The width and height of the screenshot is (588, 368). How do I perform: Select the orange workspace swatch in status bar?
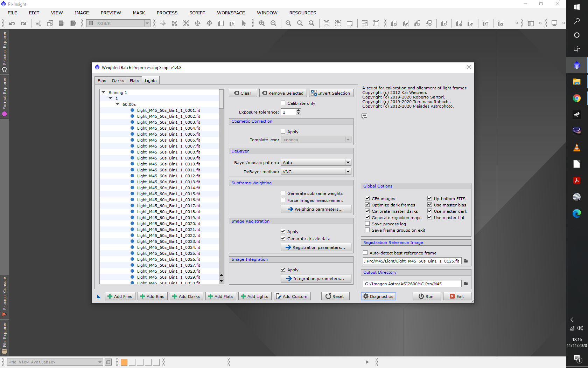point(124,362)
